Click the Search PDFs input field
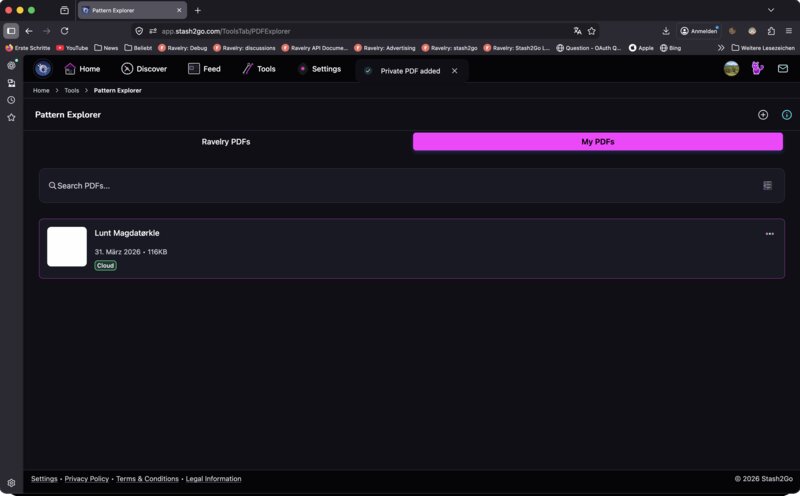The height and width of the screenshot is (496, 800). (400, 185)
